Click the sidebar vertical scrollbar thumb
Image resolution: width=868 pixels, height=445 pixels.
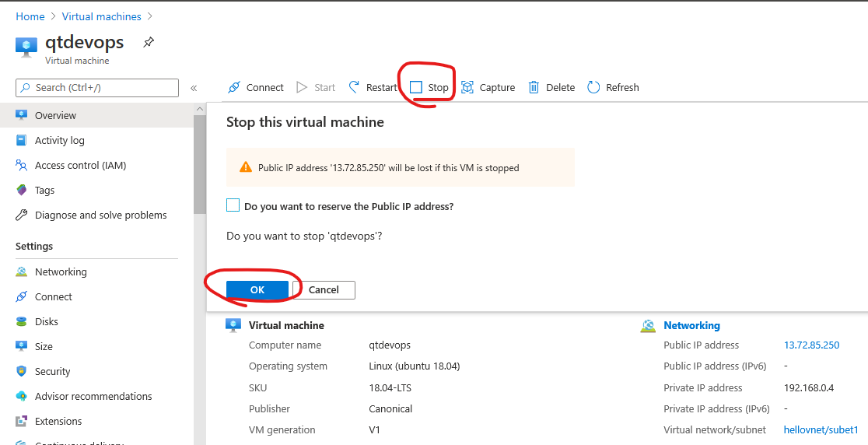[x=200, y=164]
